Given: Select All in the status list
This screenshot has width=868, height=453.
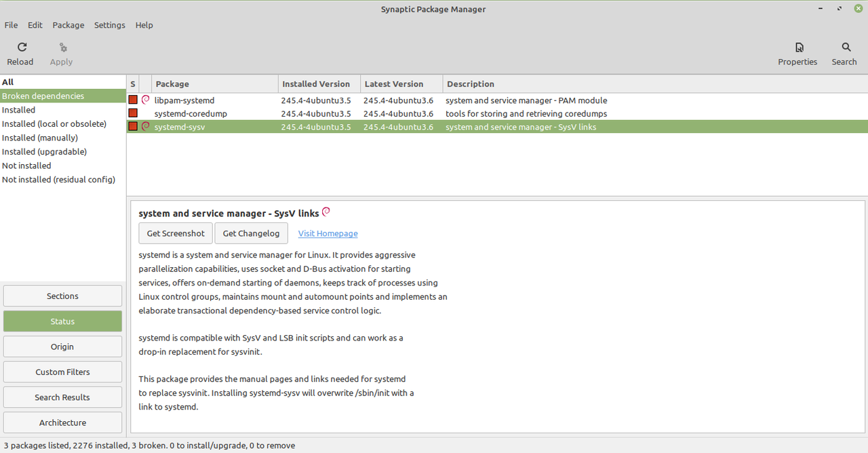Looking at the screenshot, I should [63, 82].
